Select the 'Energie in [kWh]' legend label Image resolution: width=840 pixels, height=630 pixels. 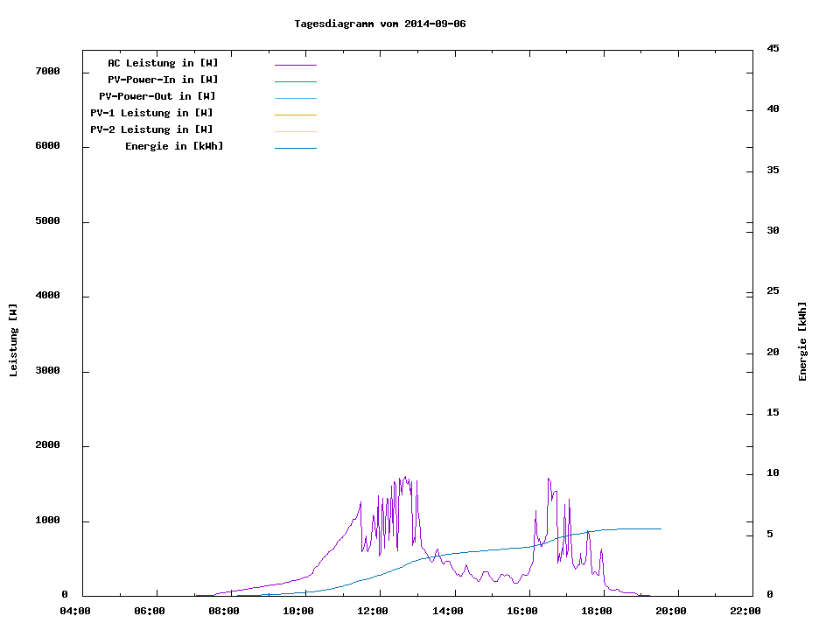tap(174, 146)
